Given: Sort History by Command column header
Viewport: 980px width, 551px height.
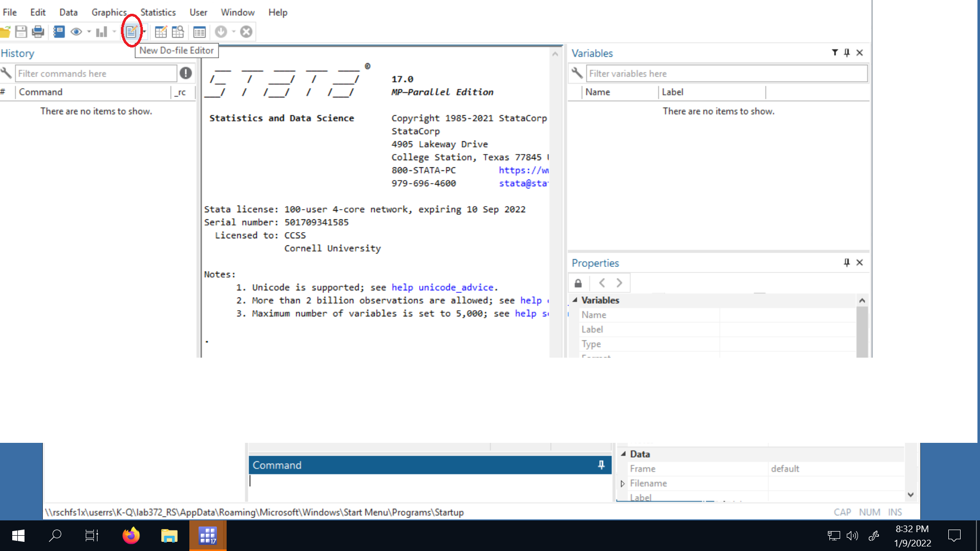Looking at the screenshot, I should tap(93, 92).
